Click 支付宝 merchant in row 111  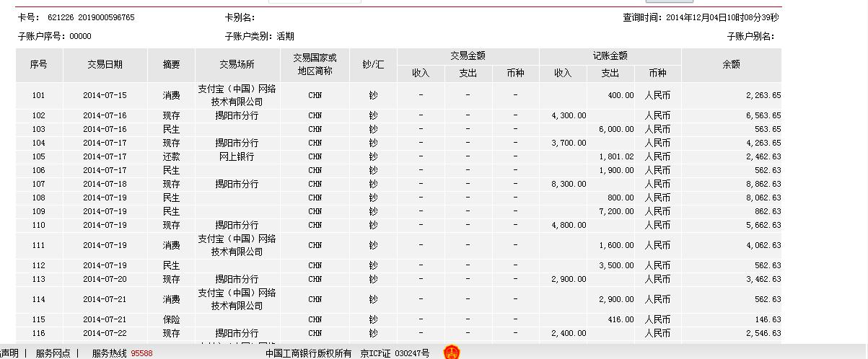pos(237,245)
